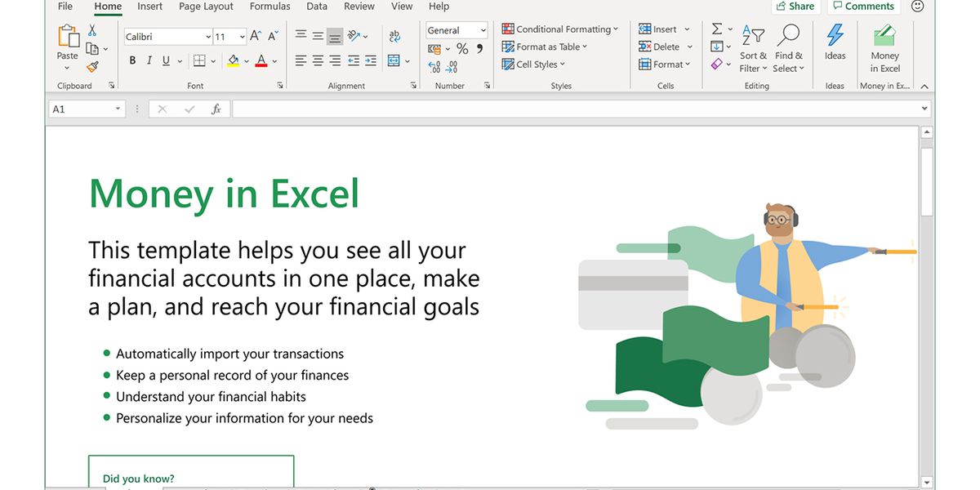This screenshot has width=980, height=490.
Task: Select the Format Painter brush
Action: coord(92,67)
